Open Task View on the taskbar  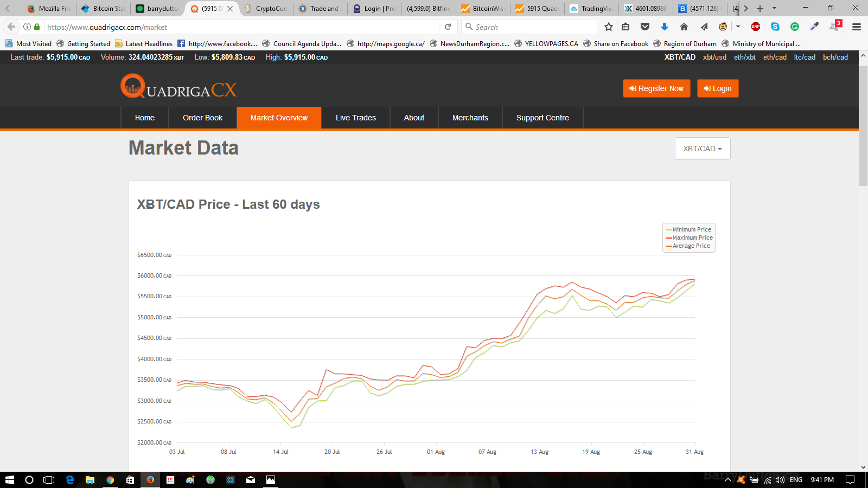tap(49, 479)
